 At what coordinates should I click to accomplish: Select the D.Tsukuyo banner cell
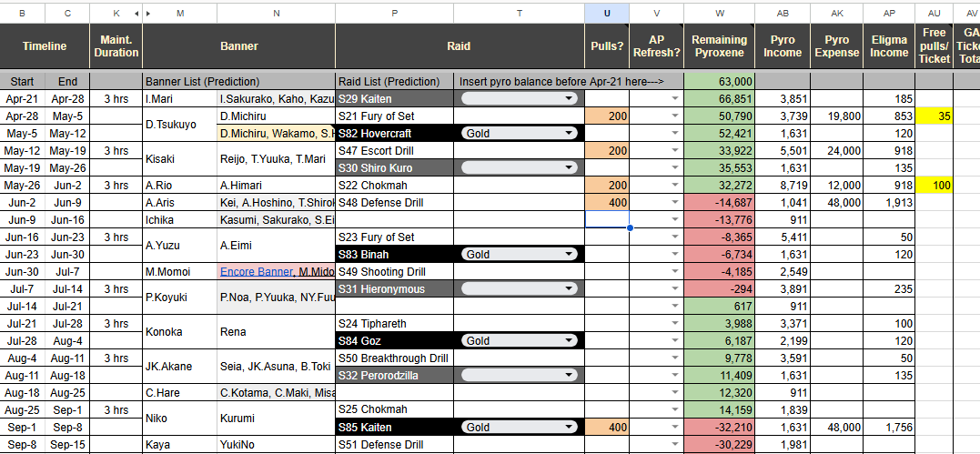pyautogui.click(x=180, y=125)
